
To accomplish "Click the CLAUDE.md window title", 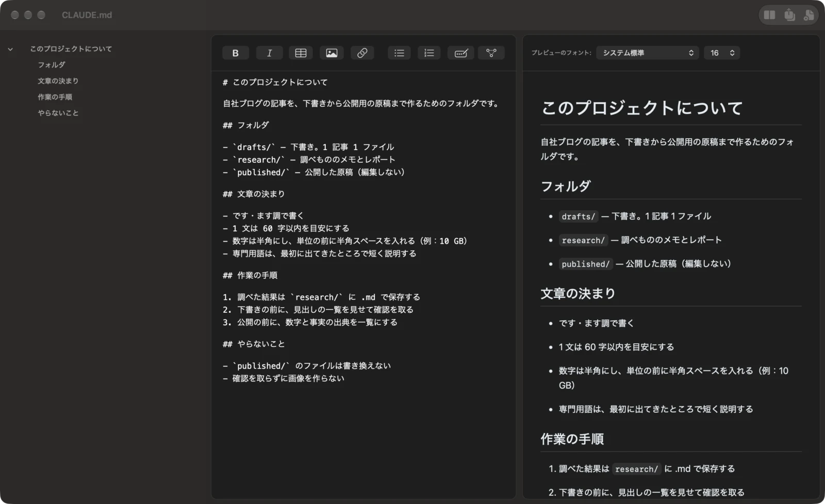I will [87, 15].
